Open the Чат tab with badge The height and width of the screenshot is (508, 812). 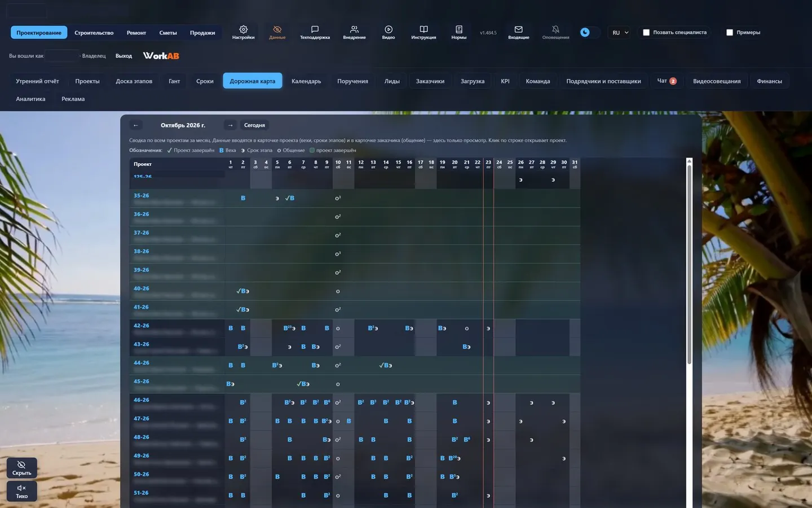point(667,81)
